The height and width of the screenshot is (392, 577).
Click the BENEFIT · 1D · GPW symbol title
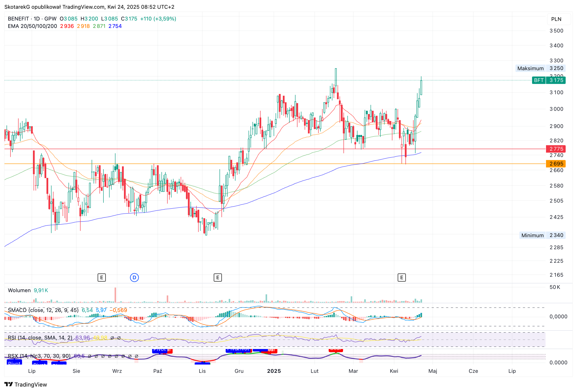[32, 19]
